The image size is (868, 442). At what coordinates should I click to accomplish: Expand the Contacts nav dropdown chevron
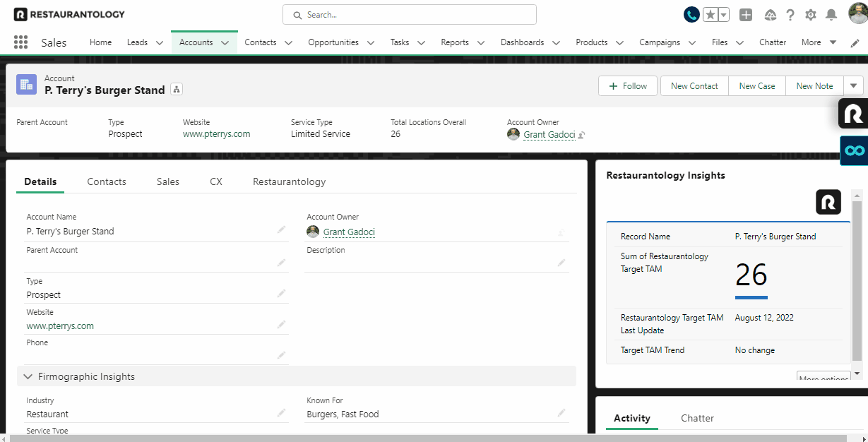pyautogui.click(x=288, y=43)
